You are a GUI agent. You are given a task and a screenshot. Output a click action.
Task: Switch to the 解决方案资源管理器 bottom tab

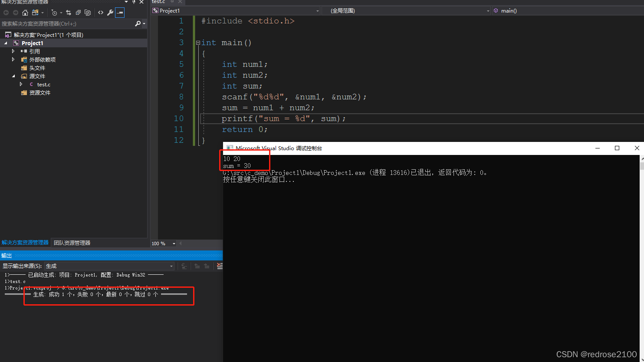[25, 243]
